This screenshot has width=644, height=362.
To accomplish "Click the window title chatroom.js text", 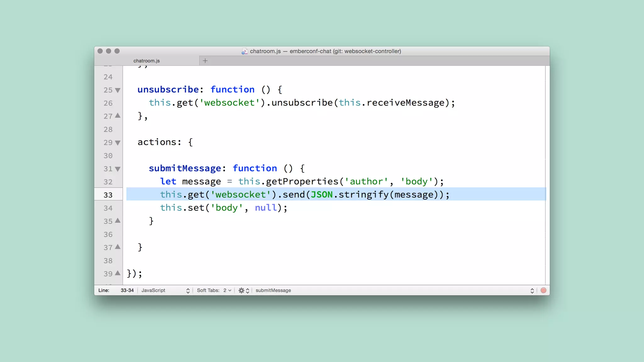I will click(x=265, y=51).
